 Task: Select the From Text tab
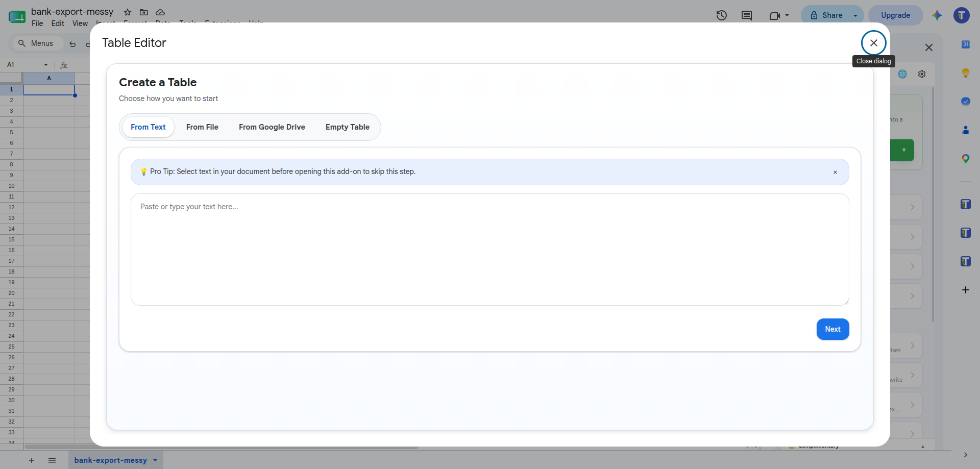pos(148,127)
